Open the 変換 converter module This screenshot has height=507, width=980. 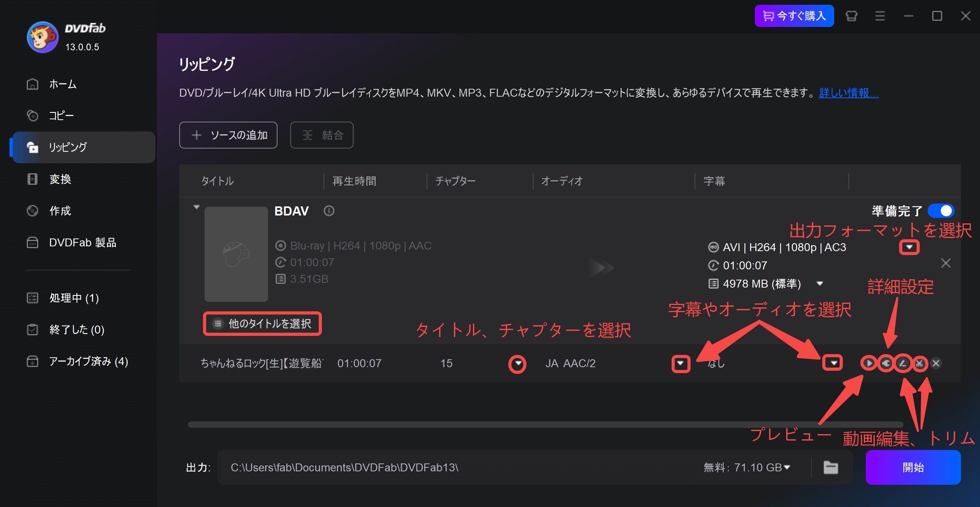pos(83,179)
